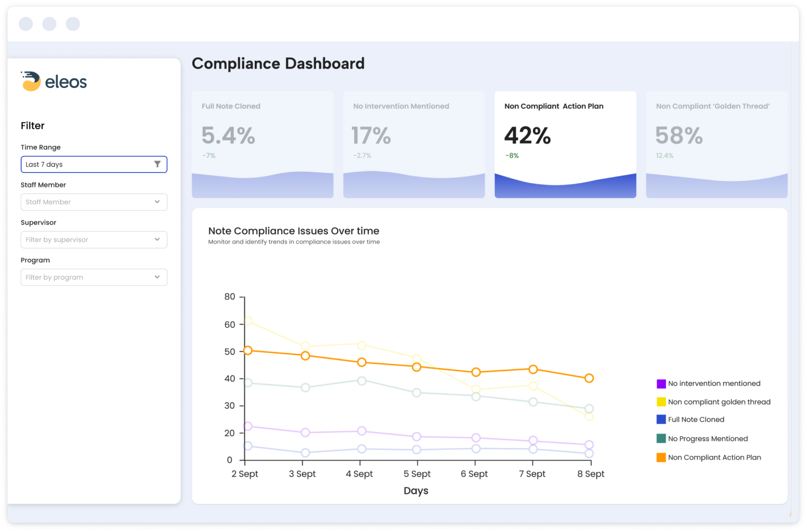Click the Compliance Dashboard heading

tap(278, 64)
